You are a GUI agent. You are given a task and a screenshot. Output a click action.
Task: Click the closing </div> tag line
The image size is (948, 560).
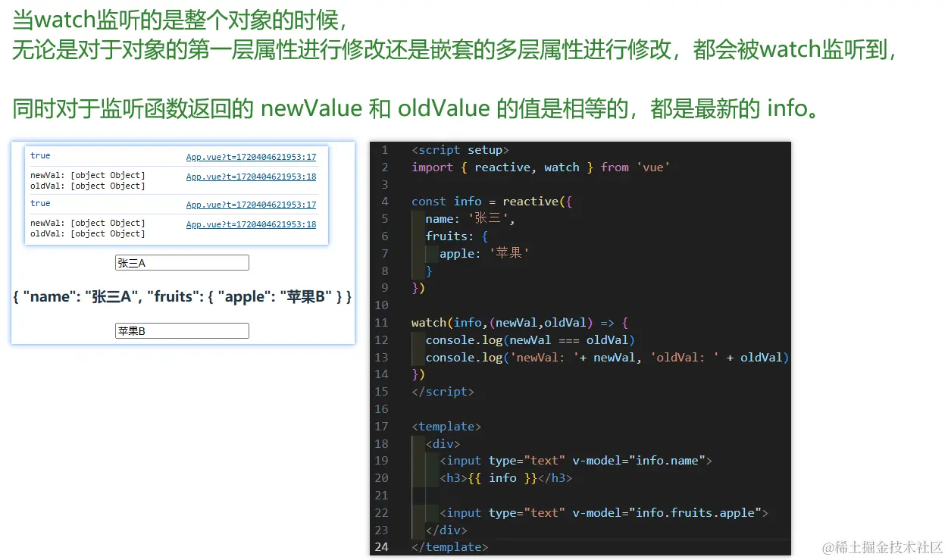[x=446, y=530]
